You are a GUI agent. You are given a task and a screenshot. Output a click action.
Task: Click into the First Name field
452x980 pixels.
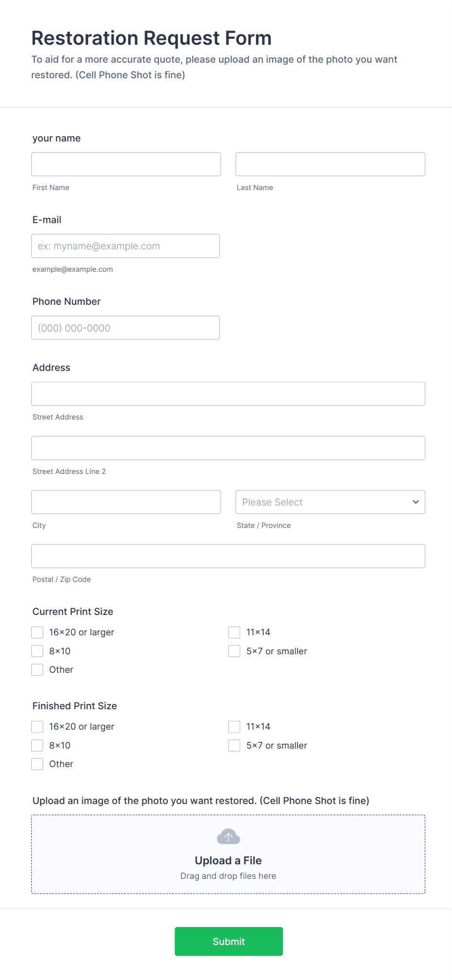(125, 164)
